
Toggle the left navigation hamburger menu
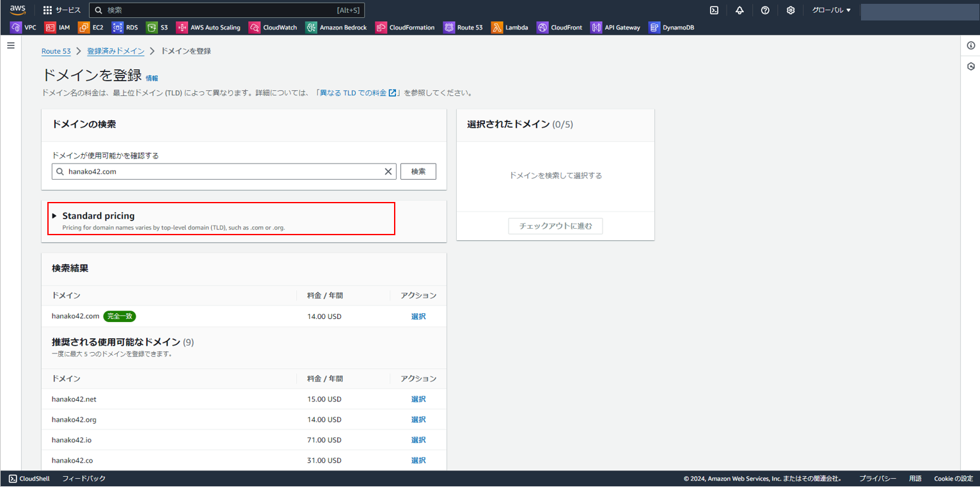(x=10, y=45)
